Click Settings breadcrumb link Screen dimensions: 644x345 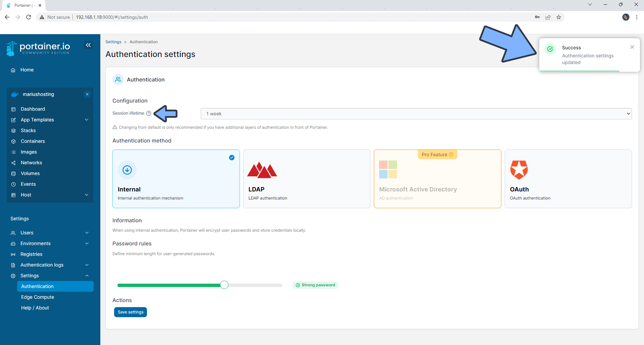pyautogui.click(x=113, y=42)
